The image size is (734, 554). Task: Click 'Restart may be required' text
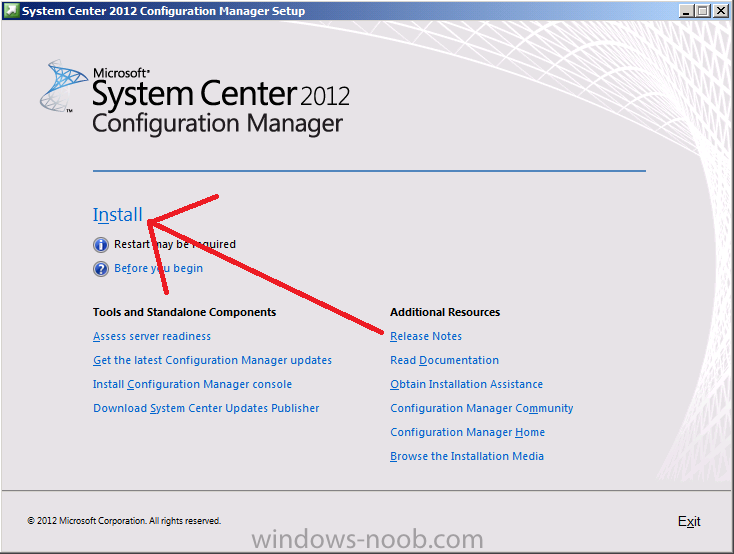[175, 244]
